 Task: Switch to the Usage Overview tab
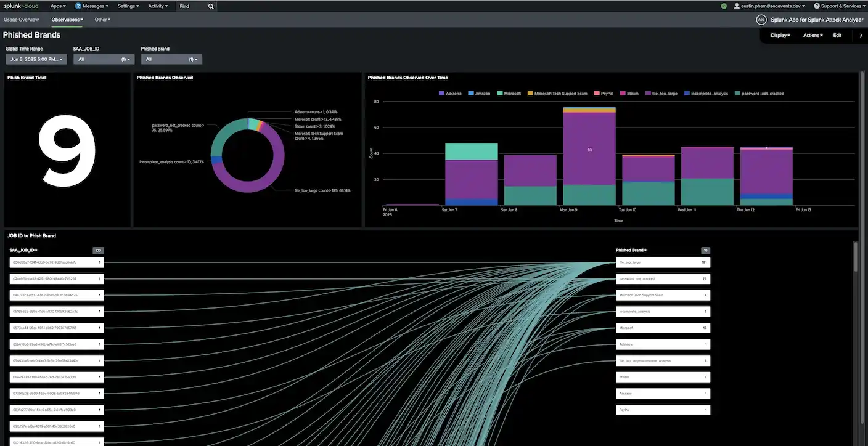22,19
